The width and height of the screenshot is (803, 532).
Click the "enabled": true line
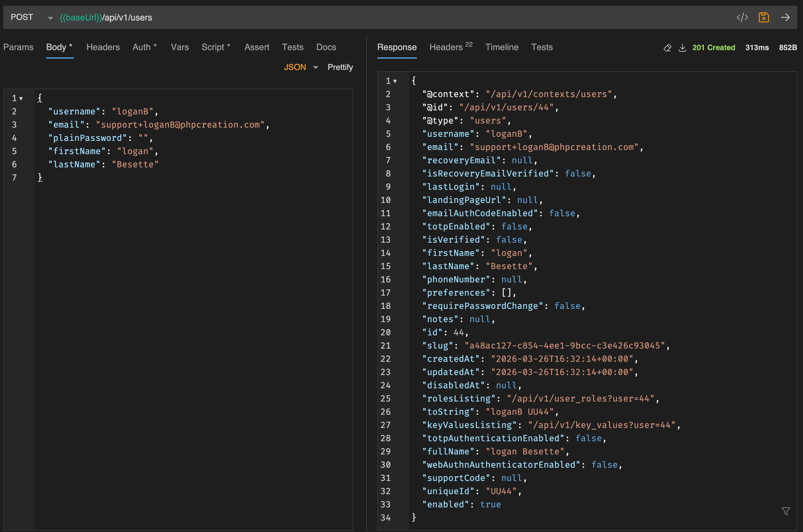461,504
